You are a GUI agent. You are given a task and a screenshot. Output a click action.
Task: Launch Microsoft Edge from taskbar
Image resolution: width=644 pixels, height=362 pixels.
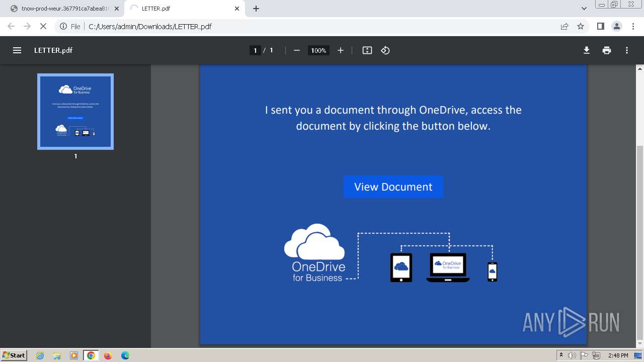(x=125, y=355)
